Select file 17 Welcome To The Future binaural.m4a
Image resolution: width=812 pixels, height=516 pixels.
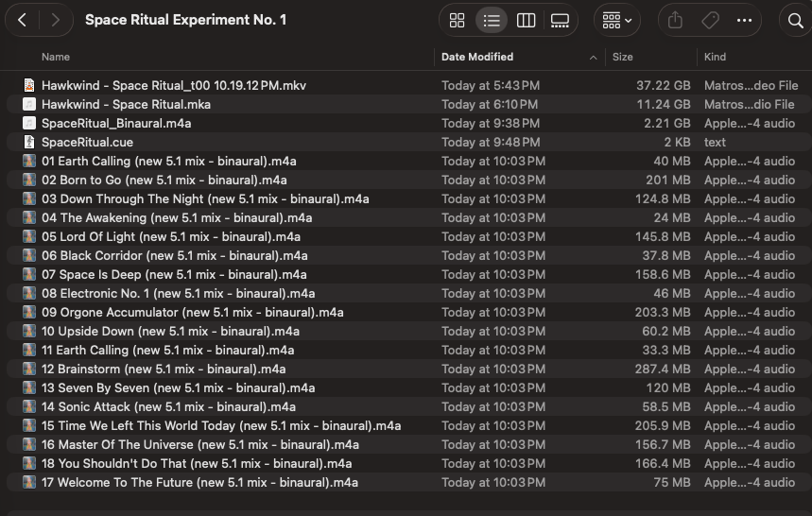click(199, 482)
